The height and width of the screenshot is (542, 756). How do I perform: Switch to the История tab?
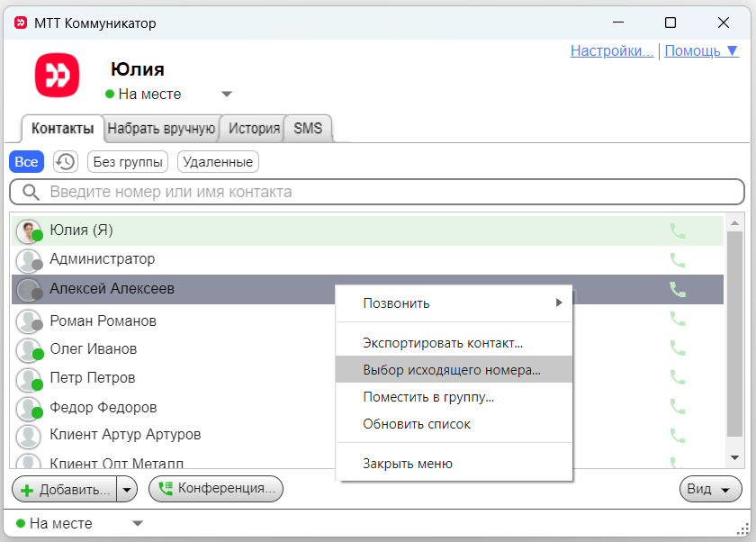click(254, 129)
